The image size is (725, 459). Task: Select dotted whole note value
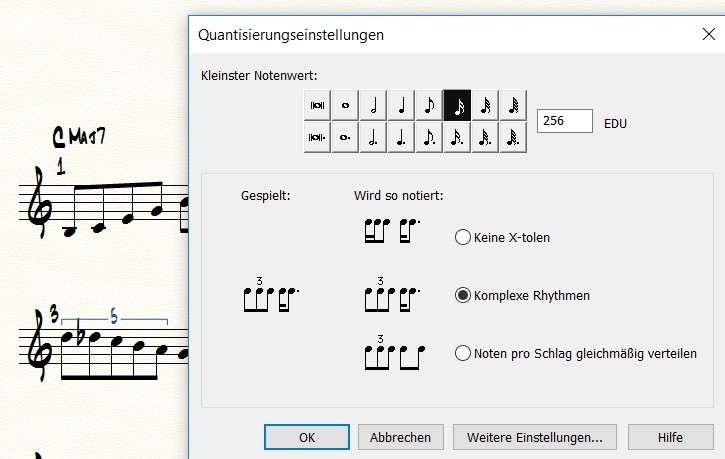(x=345, y=137)
